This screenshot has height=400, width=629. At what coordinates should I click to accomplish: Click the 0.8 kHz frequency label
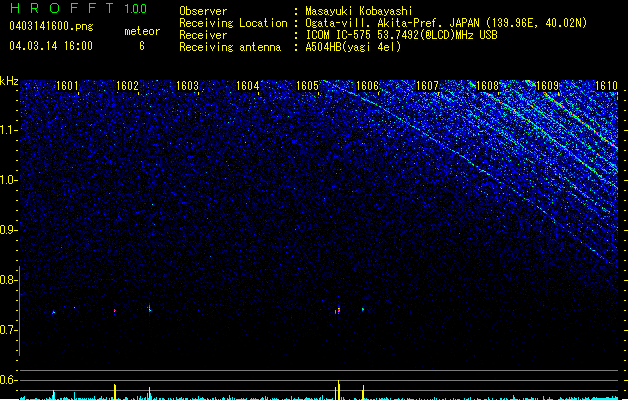[9, 280]
